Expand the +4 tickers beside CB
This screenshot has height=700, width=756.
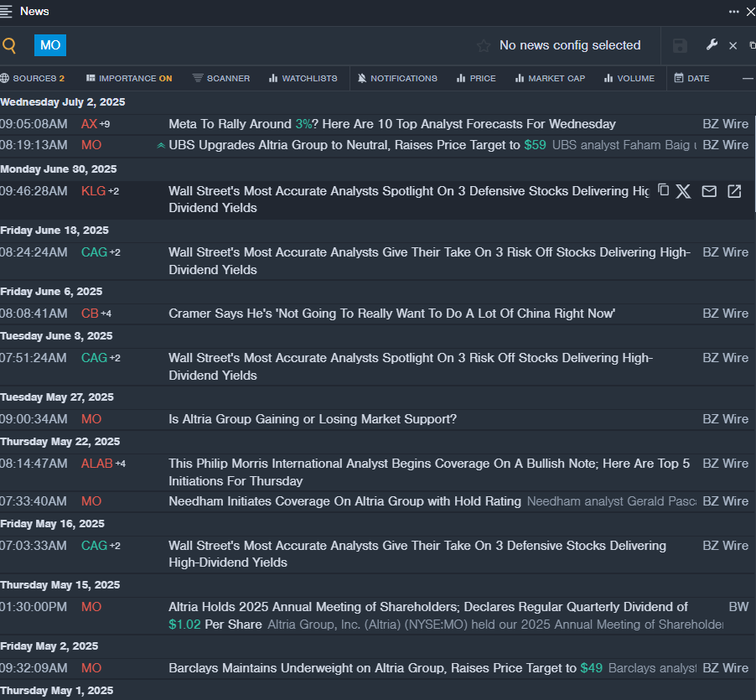[106, 314]
